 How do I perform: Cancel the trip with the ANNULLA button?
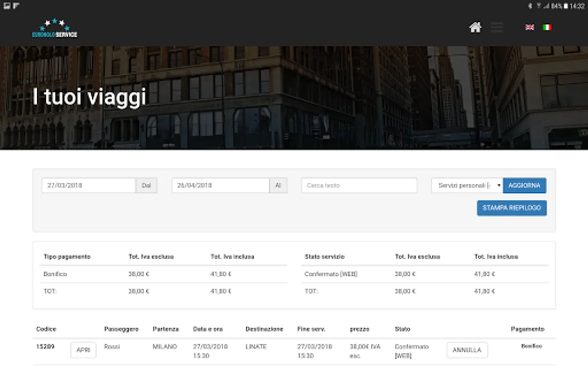467,350
